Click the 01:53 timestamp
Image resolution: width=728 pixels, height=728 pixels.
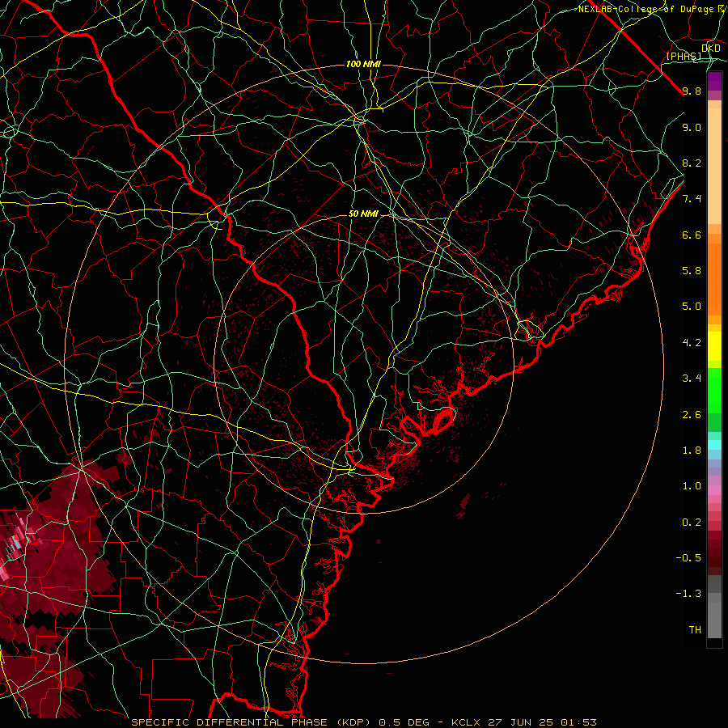(x=578, y=722)
